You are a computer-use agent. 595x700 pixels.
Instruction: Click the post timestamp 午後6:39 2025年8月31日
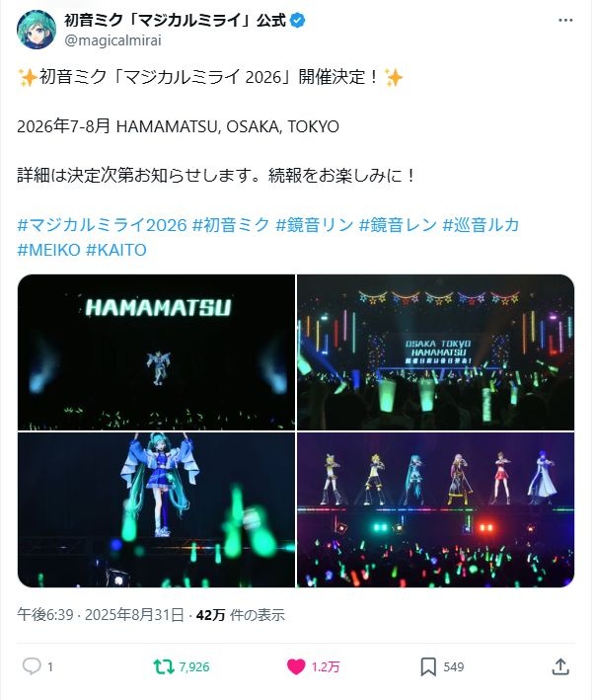101,615
